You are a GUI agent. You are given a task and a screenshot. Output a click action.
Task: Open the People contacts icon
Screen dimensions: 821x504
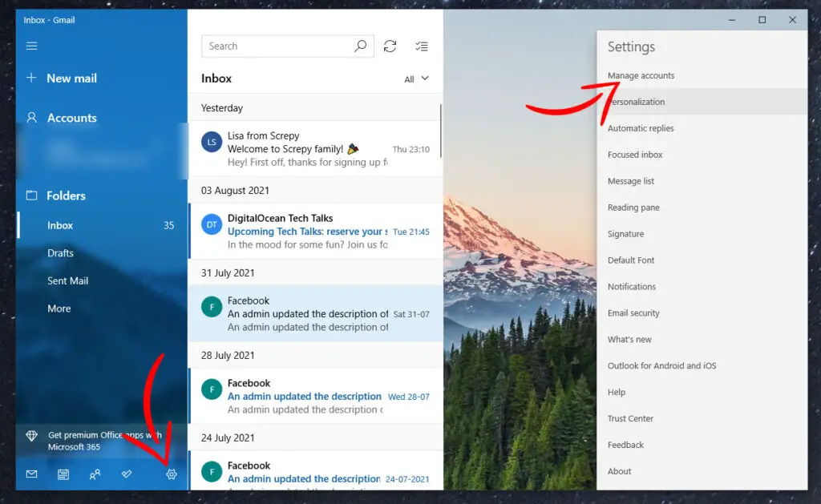tap(95, 474)
